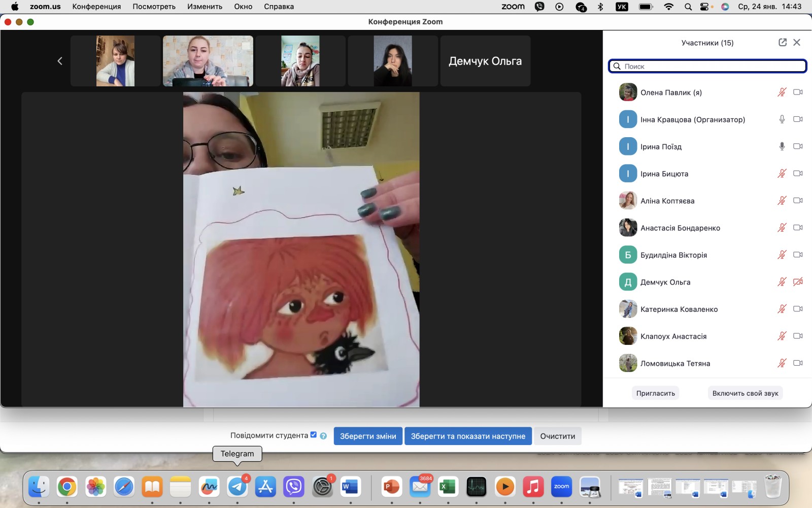Screen dimensions: 812x508
Task: Open the Справка menu
Action: point(279,7)
